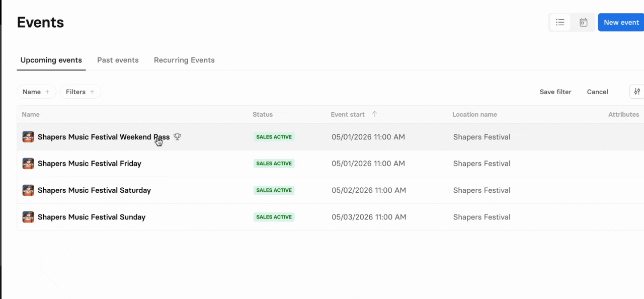
Task: Click Shapers Music Festival Friday thumbnail
Action: (28, 164)
